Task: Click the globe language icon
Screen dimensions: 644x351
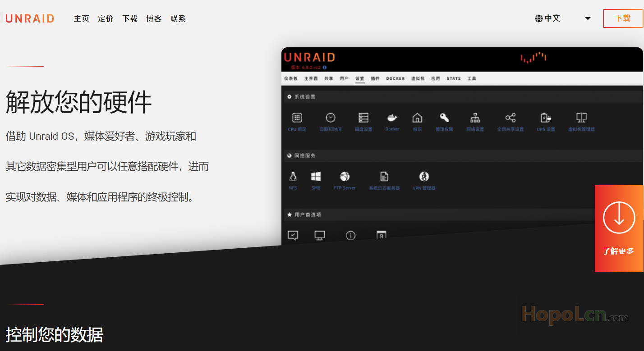Action: click(x=538, y=18)
